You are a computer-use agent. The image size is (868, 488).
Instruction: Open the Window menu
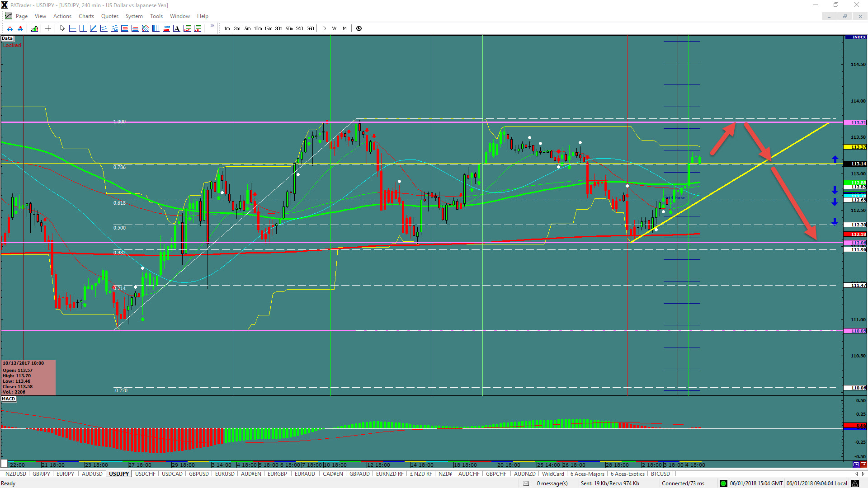point(180,16)
